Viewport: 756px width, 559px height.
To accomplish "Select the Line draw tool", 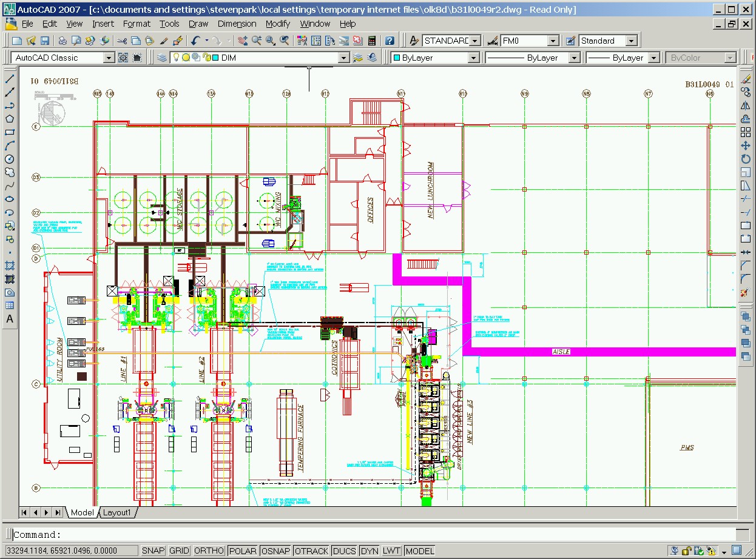I will click(x=10, y=79).
